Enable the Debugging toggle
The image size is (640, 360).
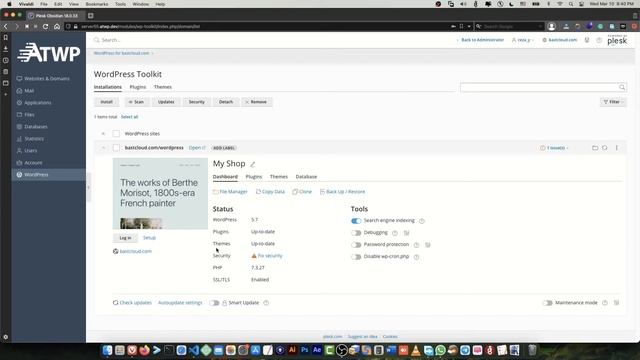tap(356, 233)
